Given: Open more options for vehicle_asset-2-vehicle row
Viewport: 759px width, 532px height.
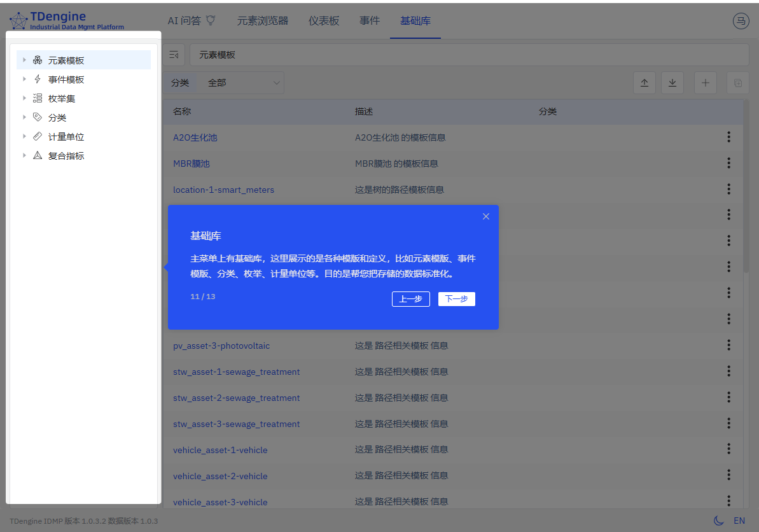Looking at the screenshot, I should tap(728, 475).
